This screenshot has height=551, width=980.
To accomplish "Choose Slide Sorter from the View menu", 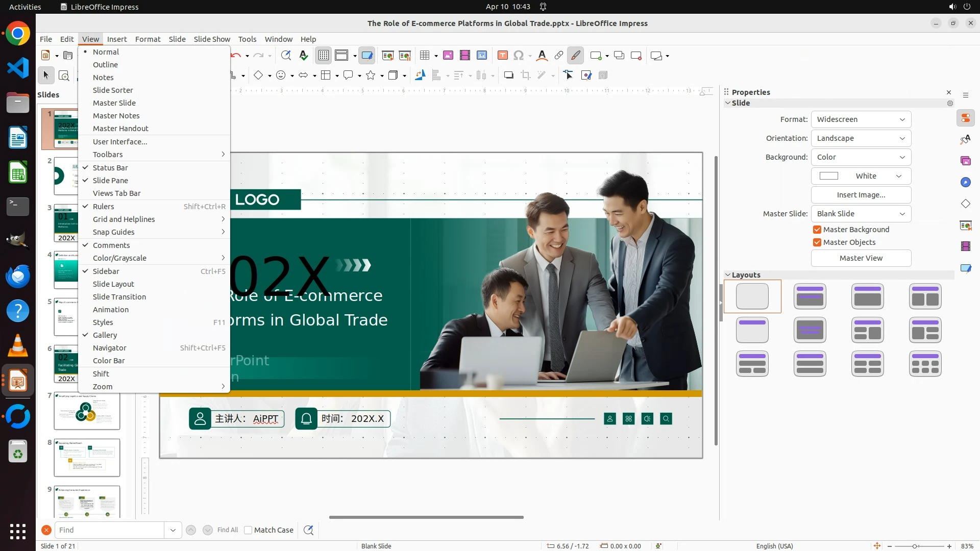I will pos(113,90).
